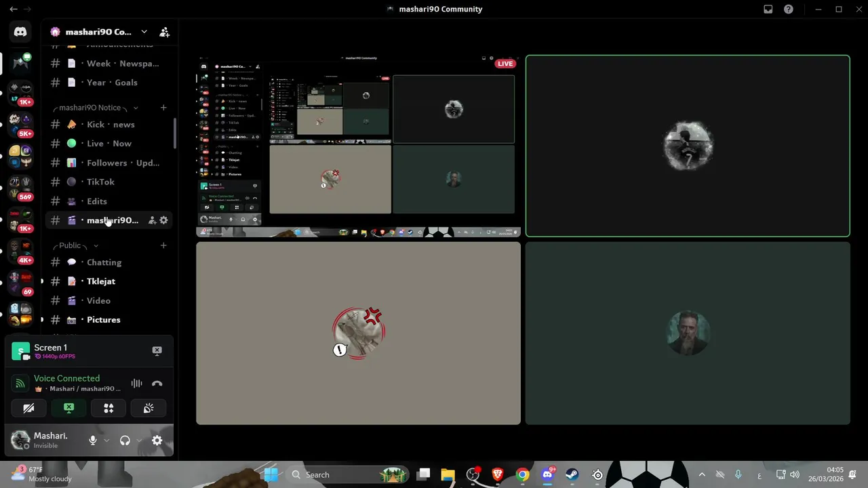Go back with the left arrow

point(13,9)
